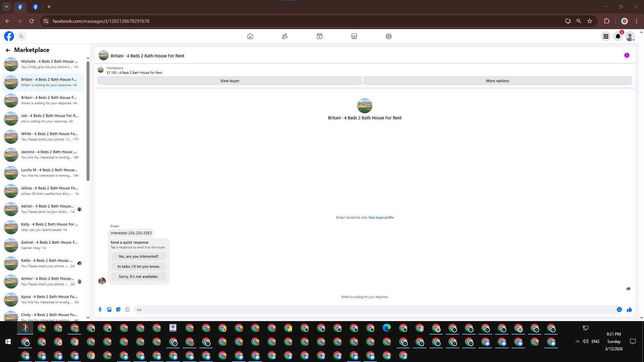Open browser zoom magnifier icon
The width and height of the screenshot is (644, 362).
tap(579, 21)
